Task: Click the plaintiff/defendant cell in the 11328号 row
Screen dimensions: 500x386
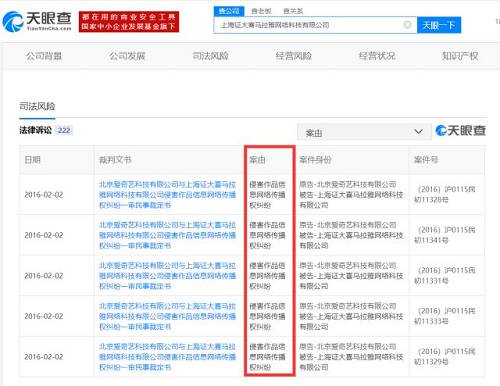Action: coord(351,195)
